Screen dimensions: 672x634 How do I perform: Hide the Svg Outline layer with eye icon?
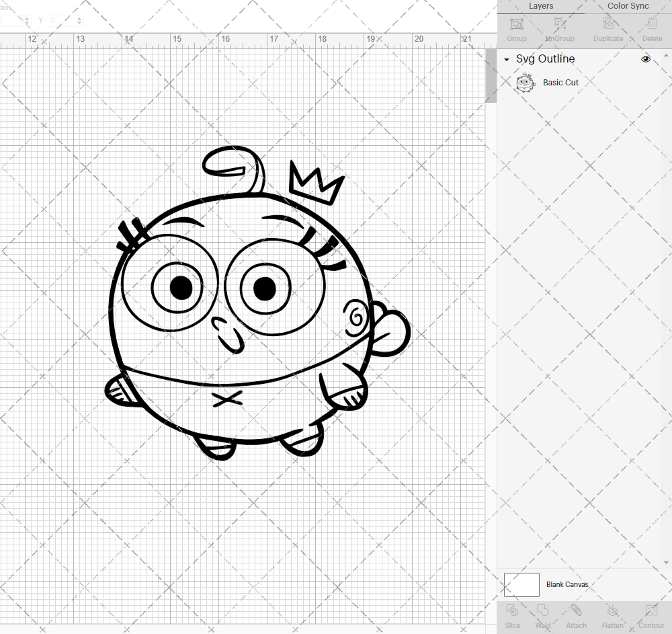tap(645, 59)
